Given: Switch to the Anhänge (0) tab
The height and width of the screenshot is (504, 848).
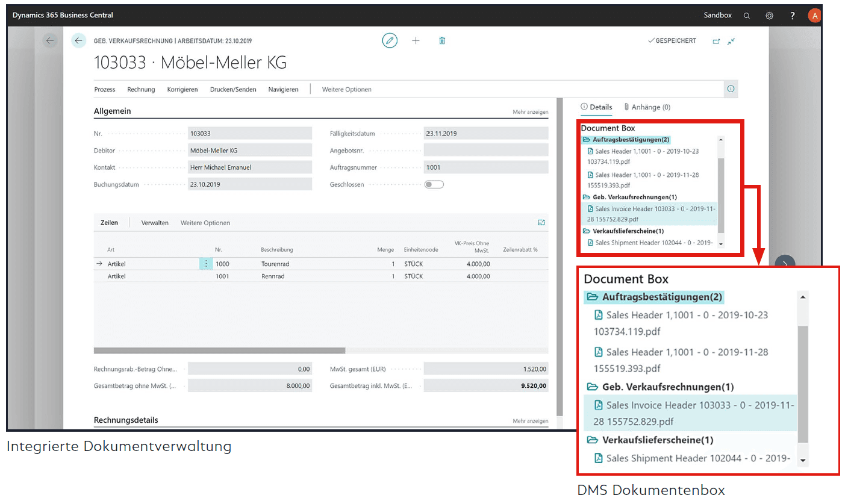Looking at the screenshot, I should (x=647, y=107).
